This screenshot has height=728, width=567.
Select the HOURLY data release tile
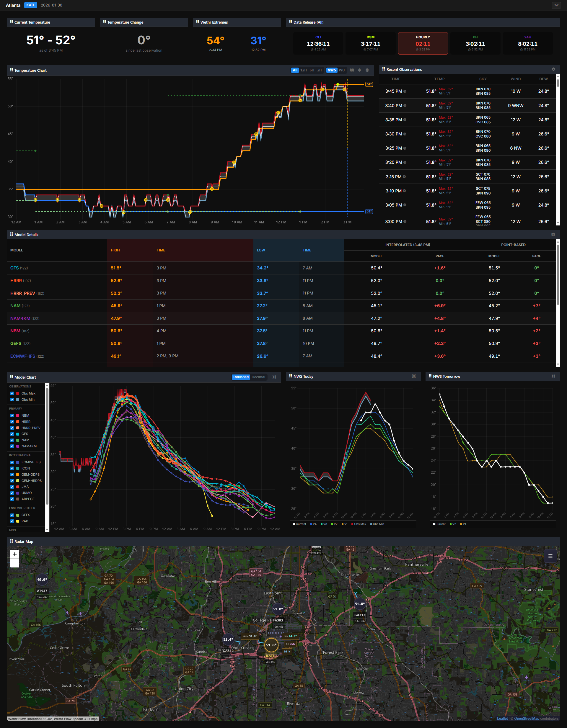[x=423, y=43]
